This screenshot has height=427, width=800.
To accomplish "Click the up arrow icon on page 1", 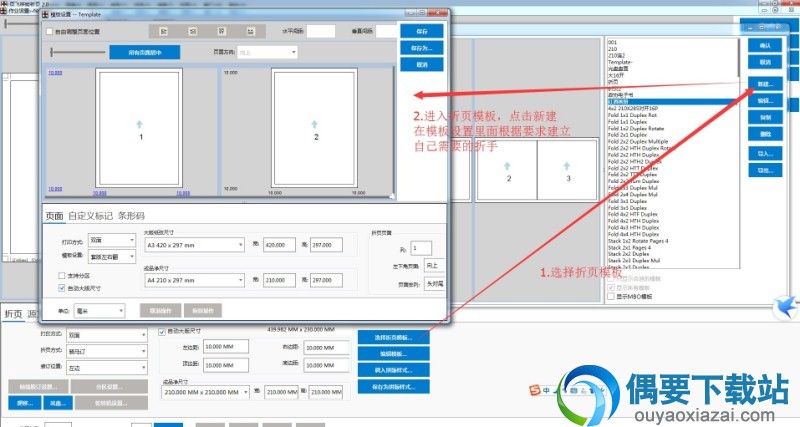I will pyautogui.click(x=139, y=124).
